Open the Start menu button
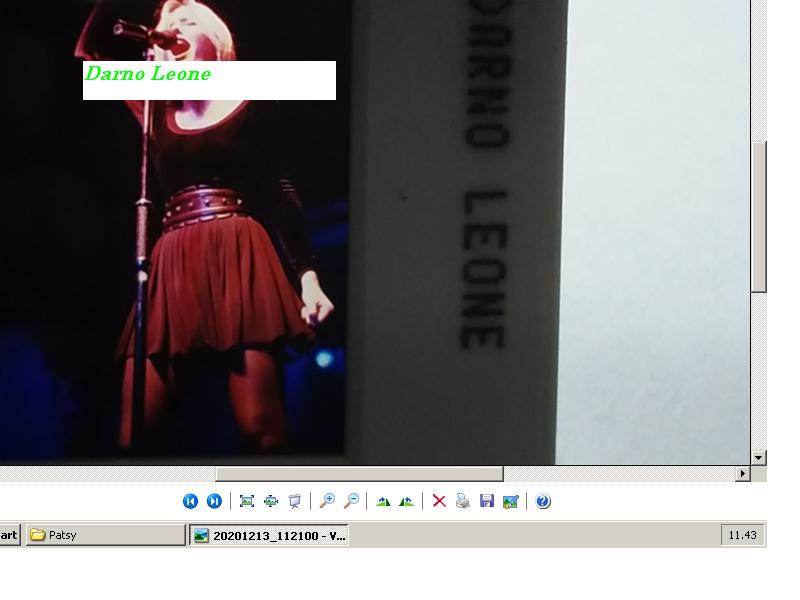The height and width of the screenshot is (600, 800). click(x=9, y=535)
